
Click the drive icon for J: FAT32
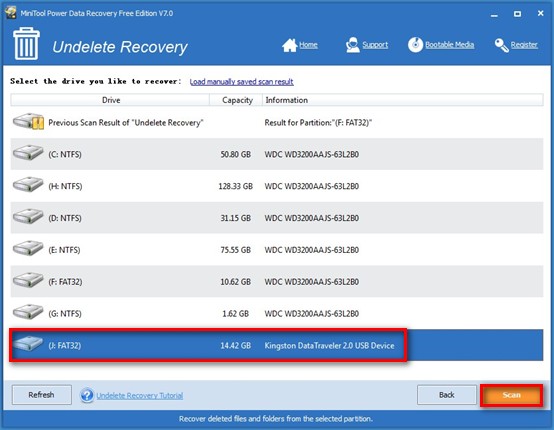coord(28,343)
